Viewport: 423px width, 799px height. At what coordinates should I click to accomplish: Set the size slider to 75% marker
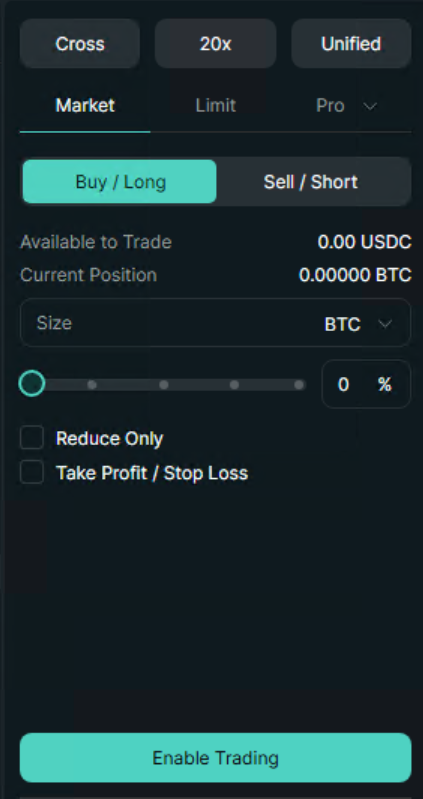coord(234,385)
